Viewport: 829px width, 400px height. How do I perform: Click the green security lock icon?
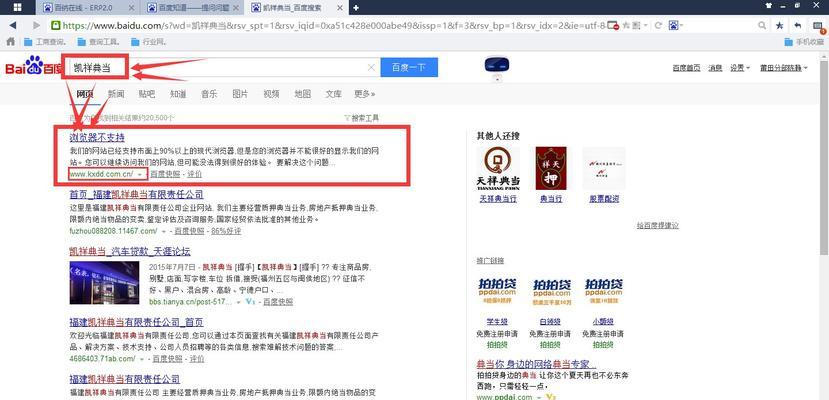(56, 25)
